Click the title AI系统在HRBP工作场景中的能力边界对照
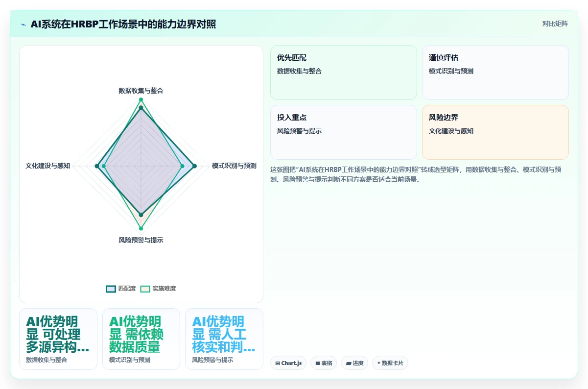 123,24
